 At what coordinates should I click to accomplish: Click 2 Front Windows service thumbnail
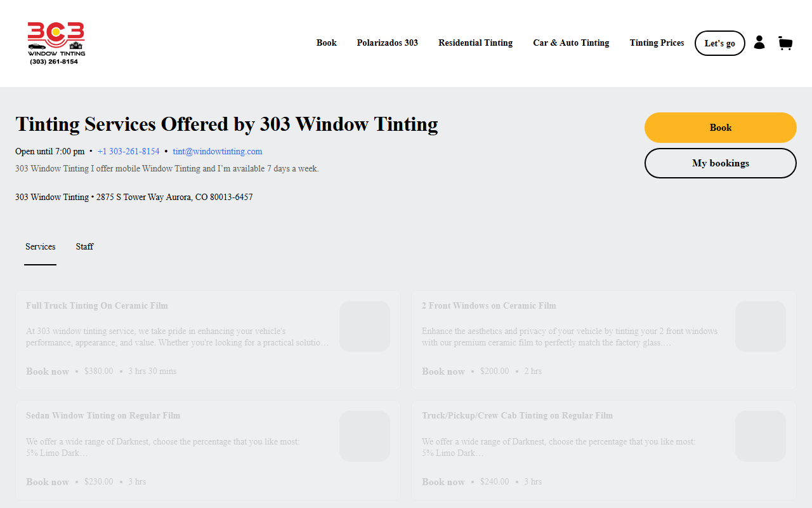pyautogui.click(x=761, y=326)
